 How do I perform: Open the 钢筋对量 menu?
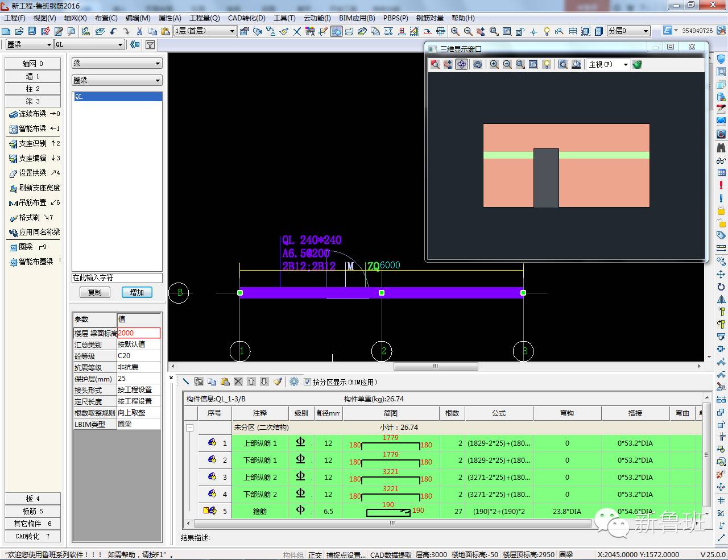[430, 18]
